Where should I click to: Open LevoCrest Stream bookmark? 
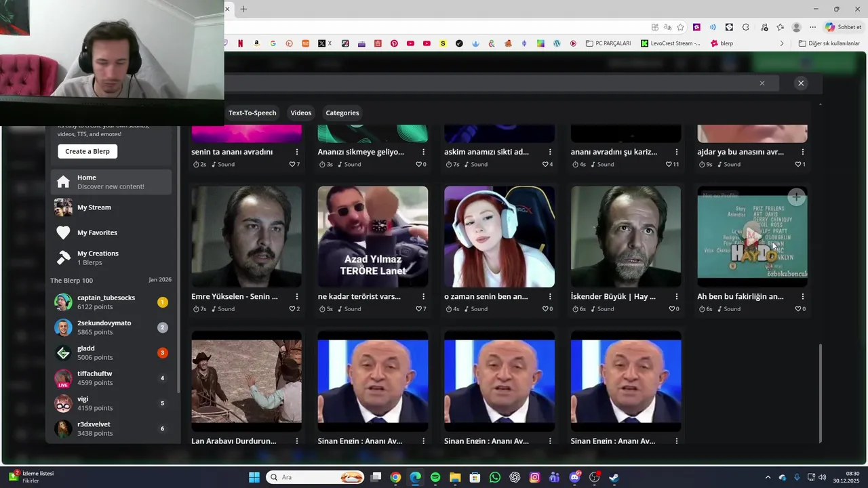(671, 43)
